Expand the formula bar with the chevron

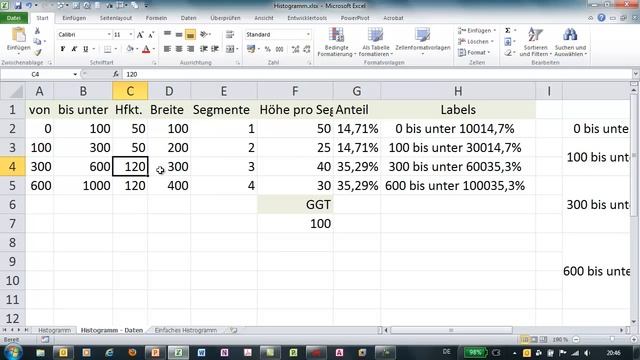pos(635,74)
